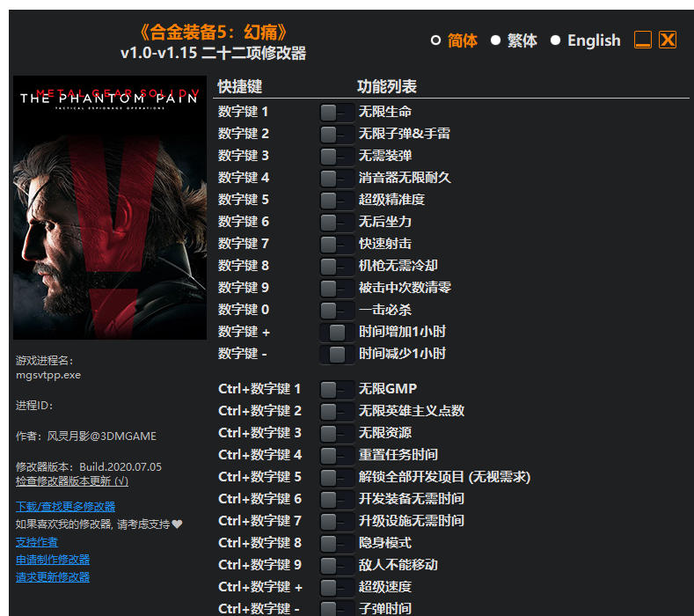Click 数字键 0 hotkey label

[243, 310]
